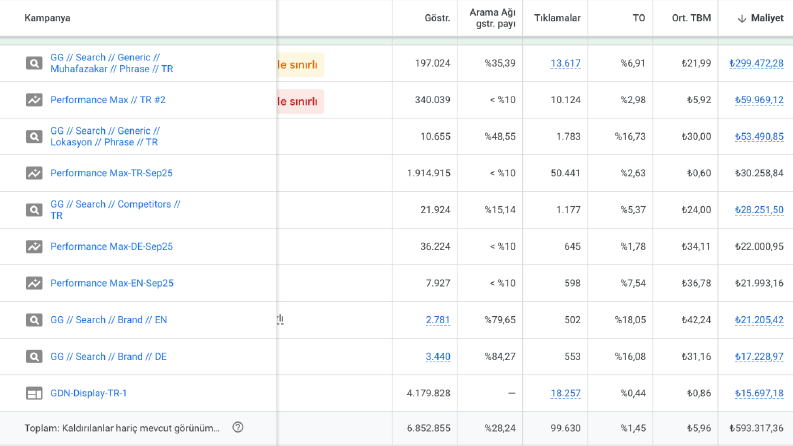Screen dimensions: 793x446
Task: Click Toplam: Kaldırılanlar hariç mevcut görünüm label
Action: point(122,428)
